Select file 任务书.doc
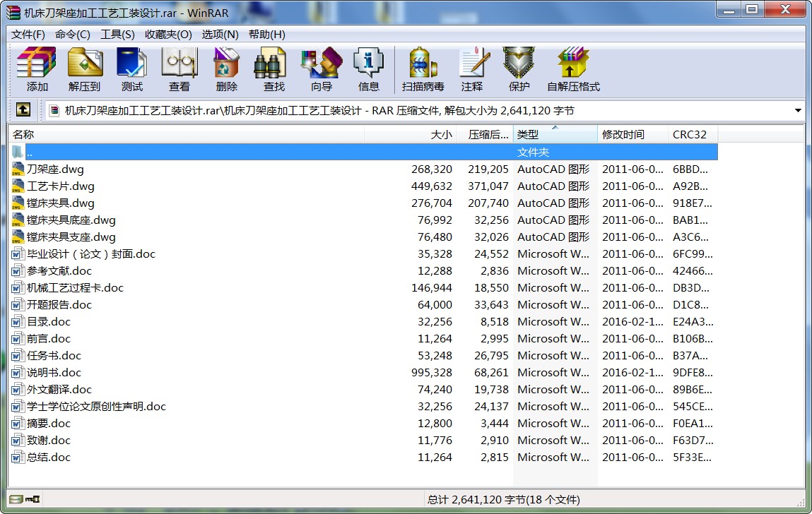This screenshot has height=514, width=812. click(54, 356)
